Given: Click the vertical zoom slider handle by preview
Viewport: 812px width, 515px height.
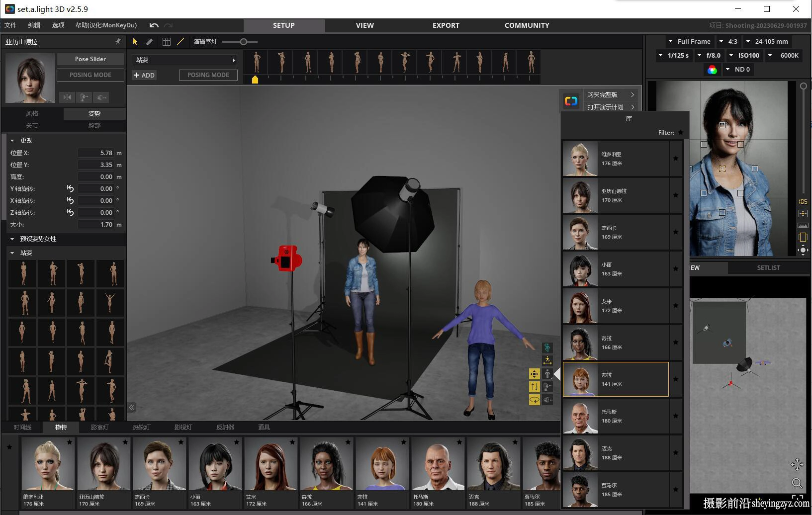Looking at the screenshot, I should [x=803, y=86].
